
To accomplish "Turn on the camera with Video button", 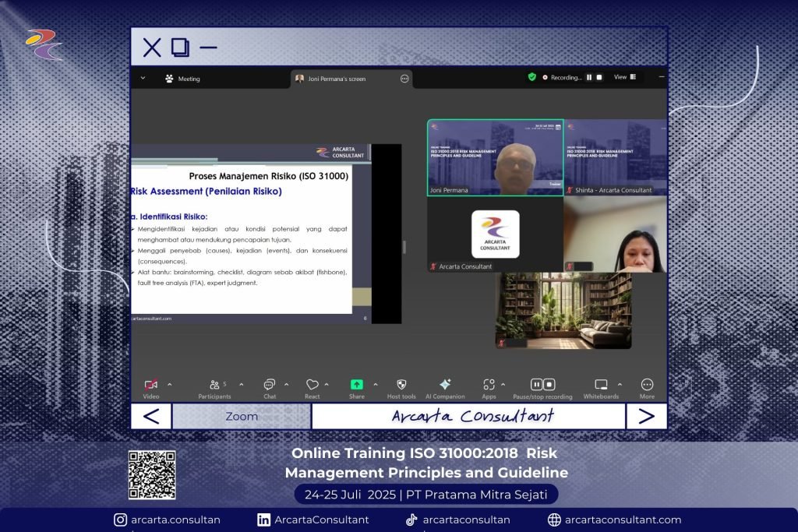I will click(151, 385).
